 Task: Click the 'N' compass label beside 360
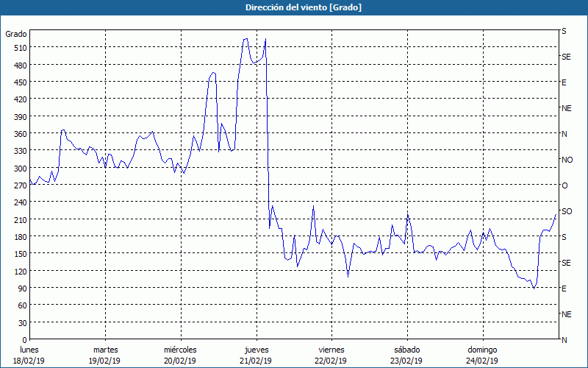(564, 134)
